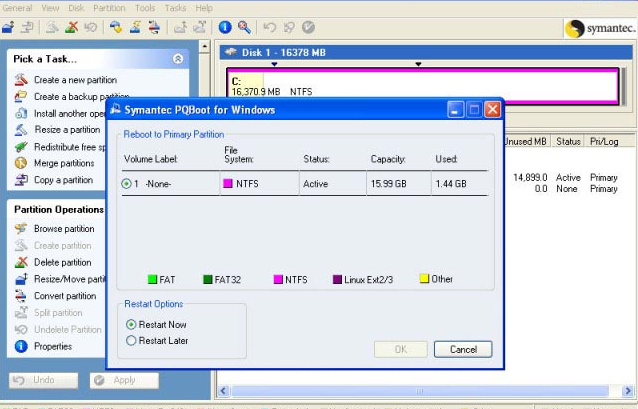This screenshot has height=409, width=638.
Task: Collapse the Pick a Task panel
Action: tap(178, 59)
